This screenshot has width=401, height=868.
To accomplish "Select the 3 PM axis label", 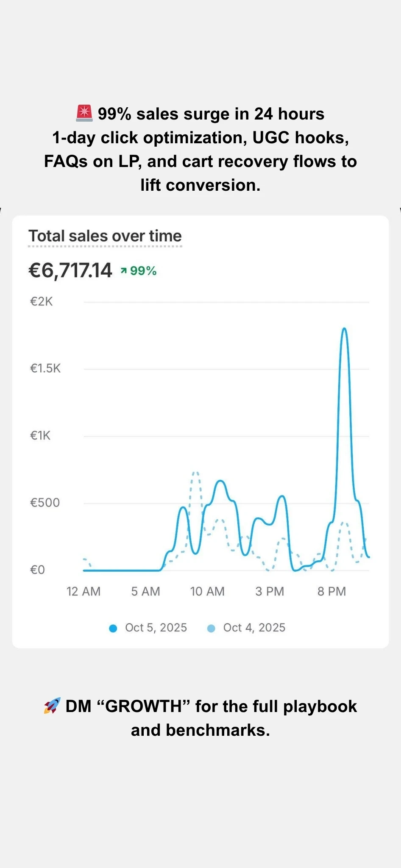I will click(270, 591).
